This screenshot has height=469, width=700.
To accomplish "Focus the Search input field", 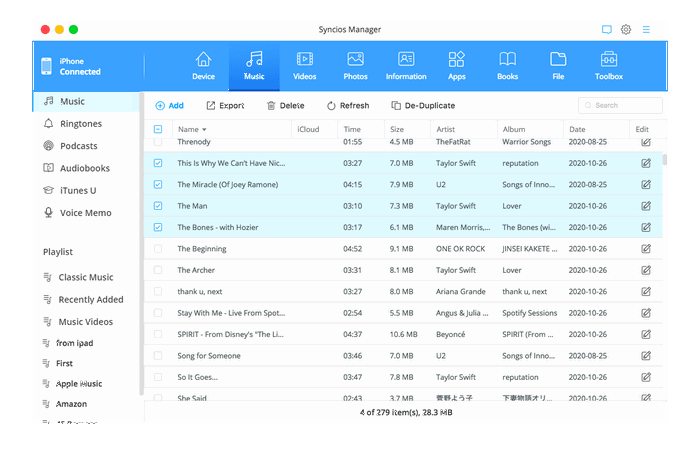I will point(624,105).
